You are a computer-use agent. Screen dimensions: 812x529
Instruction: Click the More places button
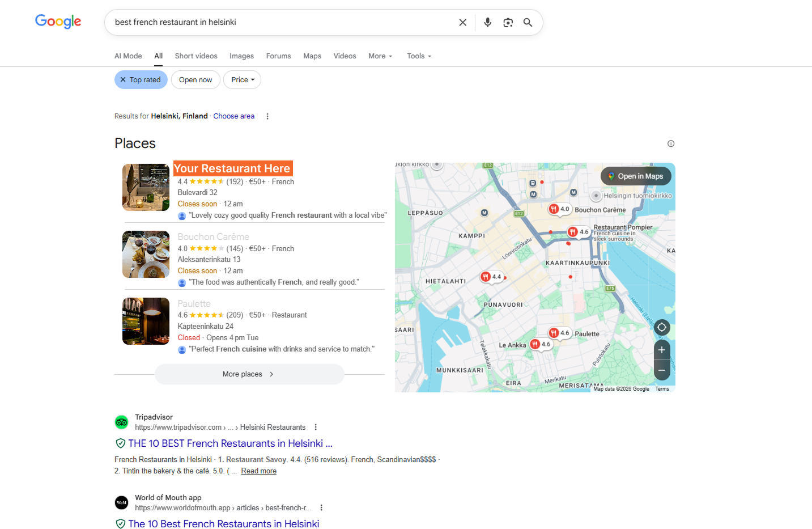point(249,374)
